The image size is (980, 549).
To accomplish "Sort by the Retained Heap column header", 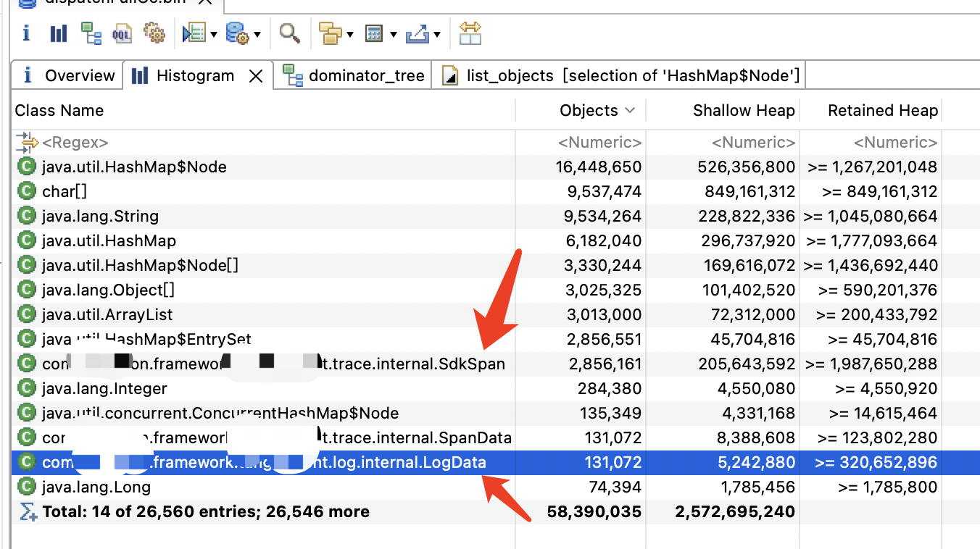I will pyautogui.click(x=883, y=110).
